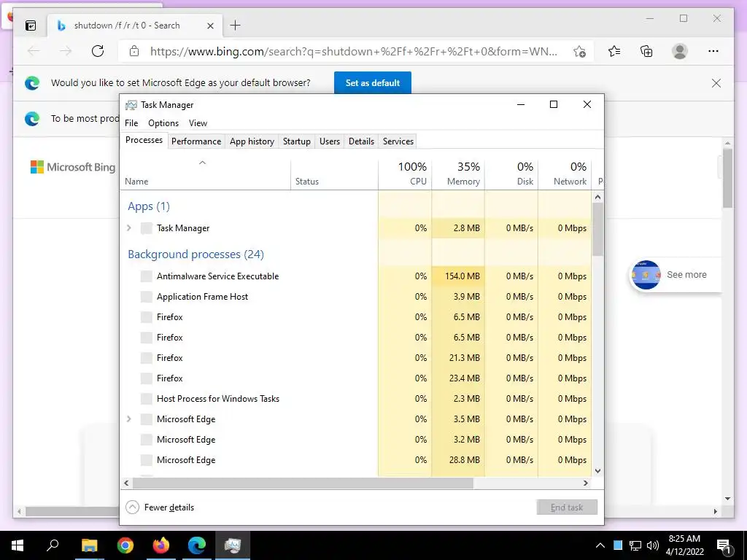Click Task Manager scroll down arrow

click(598, 471)
